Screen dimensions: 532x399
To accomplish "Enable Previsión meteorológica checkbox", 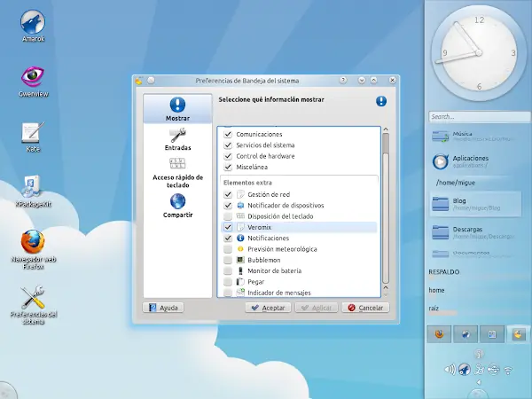I will (228, 249).
